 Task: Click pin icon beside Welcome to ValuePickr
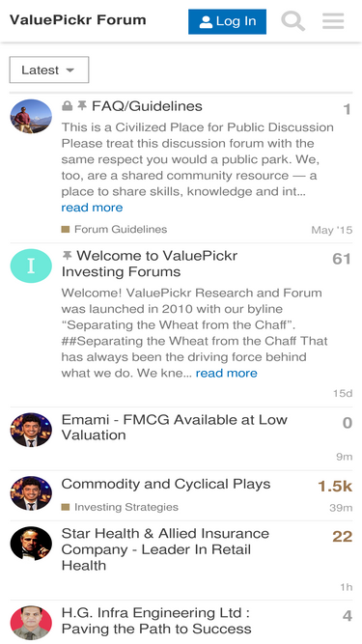point(67,256)
